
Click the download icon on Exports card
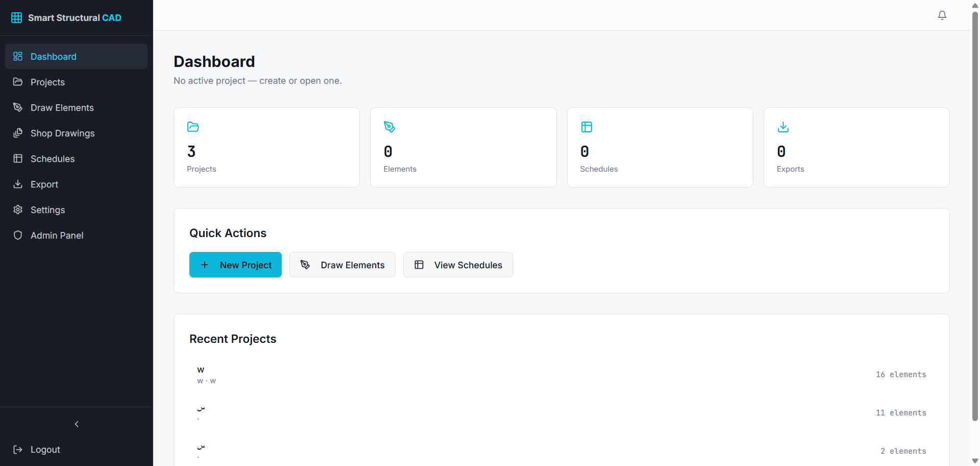click(x=783, y=127)
